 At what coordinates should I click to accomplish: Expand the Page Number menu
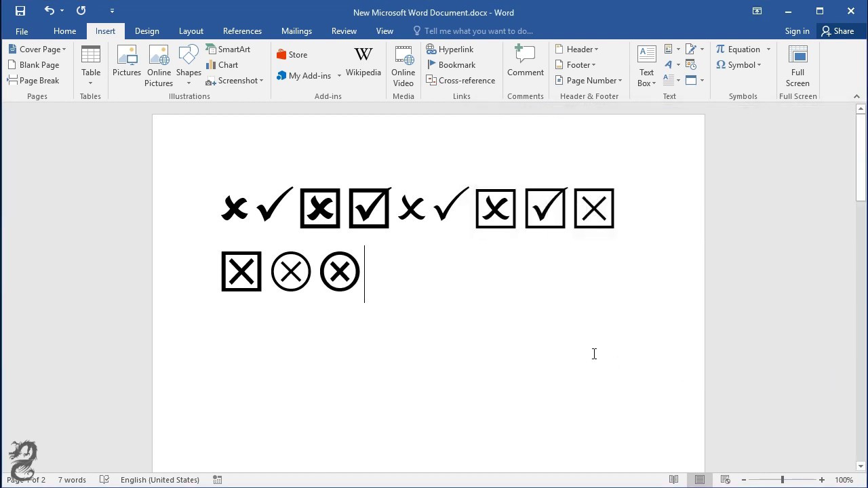589,81
